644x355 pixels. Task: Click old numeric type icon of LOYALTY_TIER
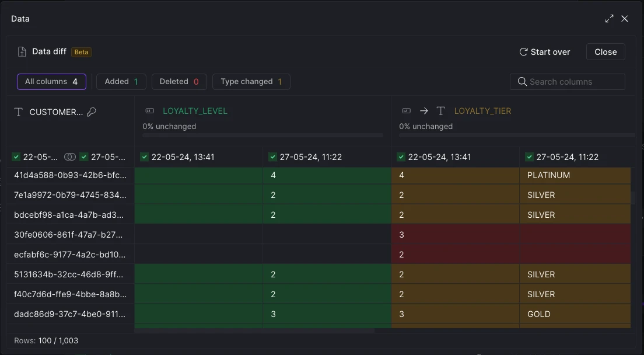click(x=406, y=111)
